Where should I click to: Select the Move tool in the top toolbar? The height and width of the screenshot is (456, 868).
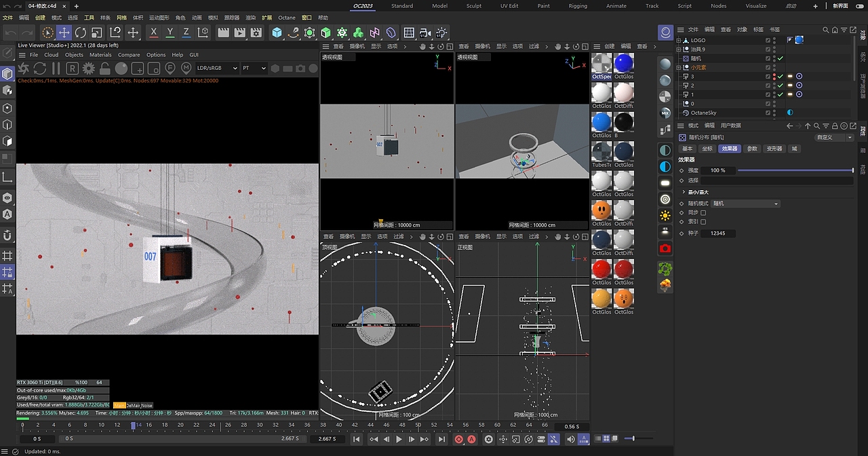pyautogui.click(x=64, y=32)
